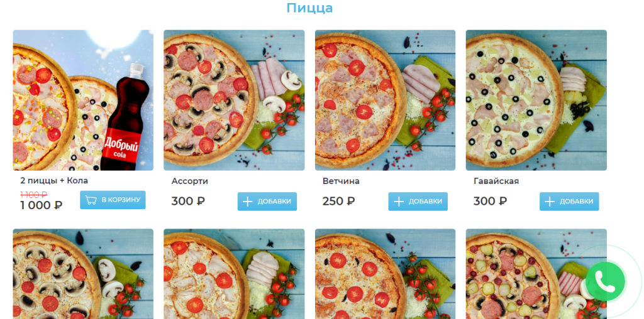Open Добавки for Ветчина pizza

coord(418,202)
